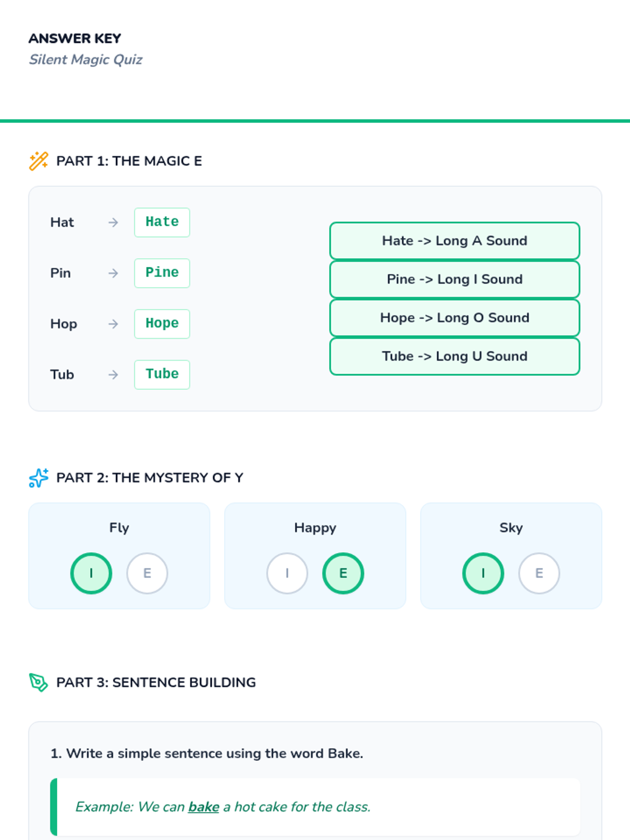Screen dimensions: 630x840
Task: Select the Hate Long A Sound box
Action: tap(455, 241)
